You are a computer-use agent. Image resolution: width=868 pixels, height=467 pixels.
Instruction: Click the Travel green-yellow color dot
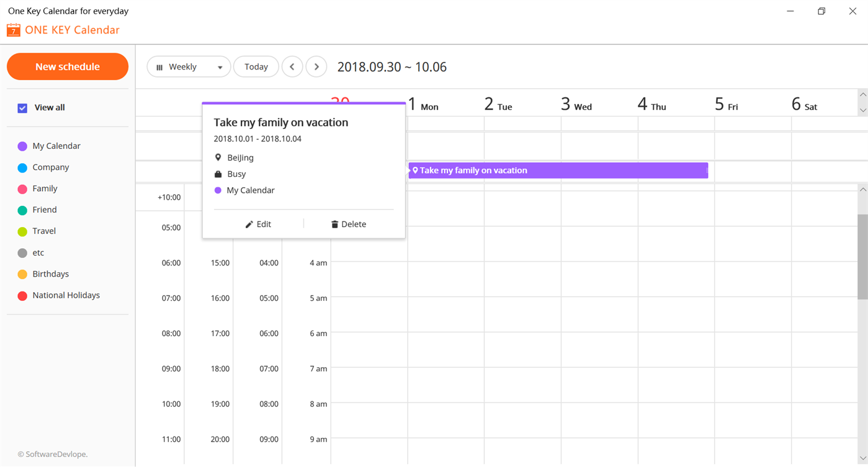tap(22, 231)
